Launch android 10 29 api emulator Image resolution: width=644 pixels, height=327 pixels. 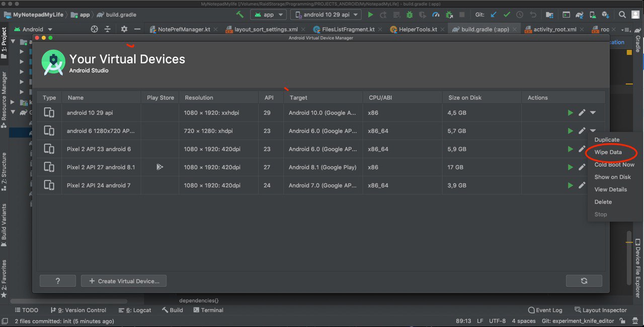point(570,113)
